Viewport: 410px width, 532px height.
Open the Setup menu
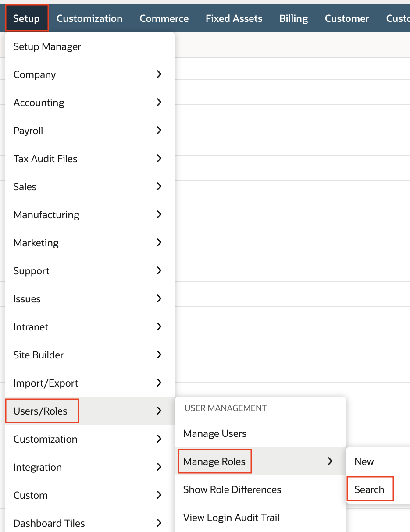(x=26, y=18)
